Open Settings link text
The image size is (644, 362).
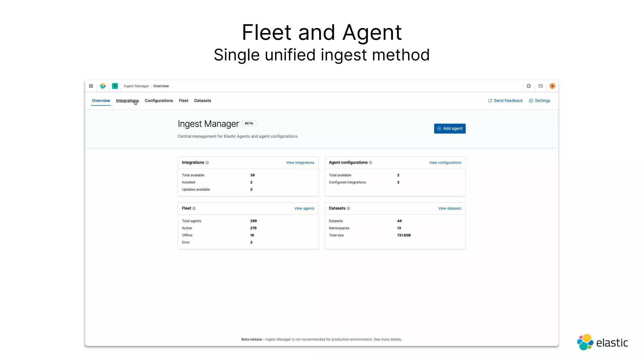[x=542, y=101]
